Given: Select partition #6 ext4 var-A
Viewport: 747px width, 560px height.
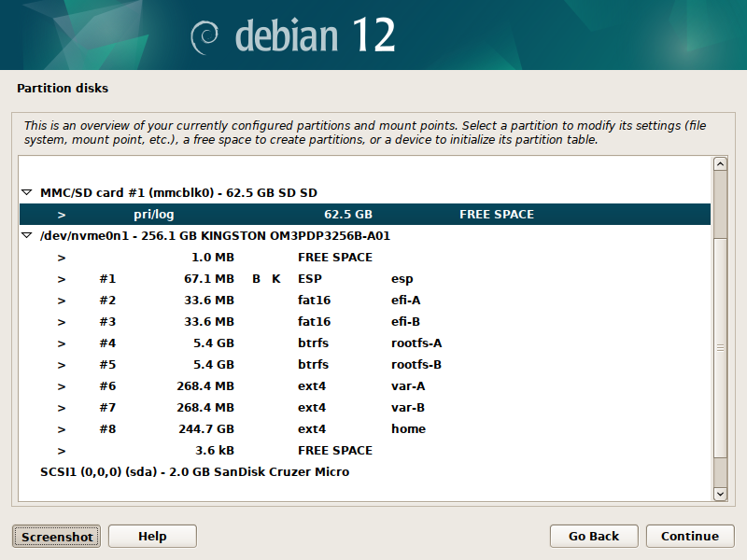Looking at the screenshot, I should (365, 385).
